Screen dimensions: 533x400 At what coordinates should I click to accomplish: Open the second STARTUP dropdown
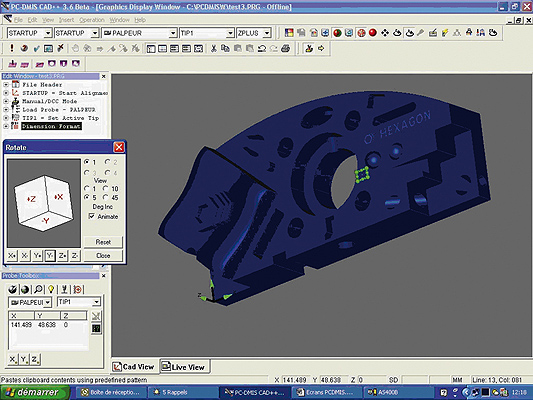(95, 33)
